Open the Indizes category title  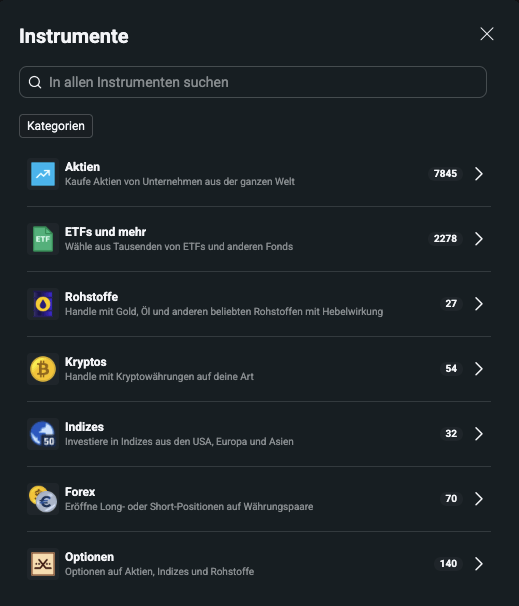[x=84, y=427]
